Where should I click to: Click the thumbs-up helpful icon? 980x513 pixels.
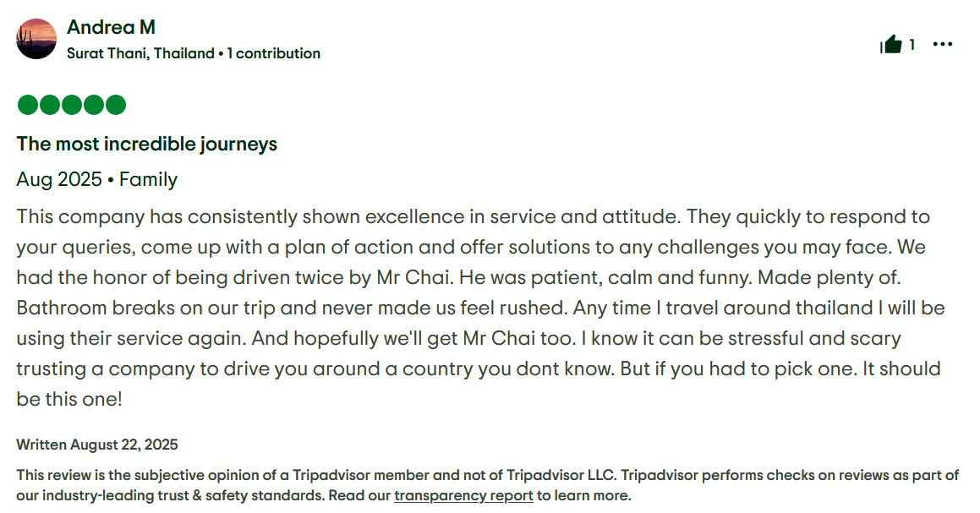(x=890, y=45)
